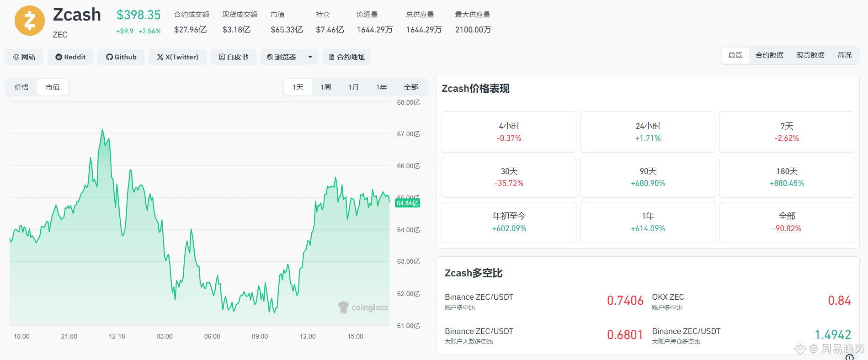Open the 合约地址 contract address button

tap(347, 57)
